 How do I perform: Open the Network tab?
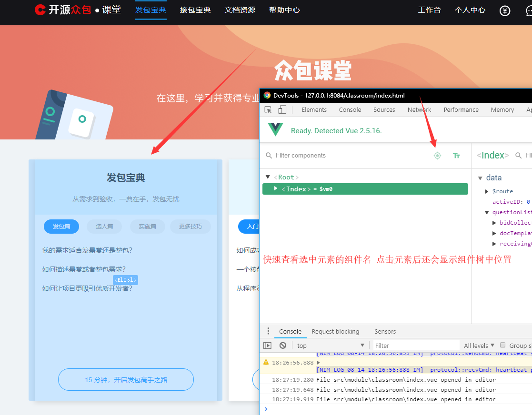[419, 109]
